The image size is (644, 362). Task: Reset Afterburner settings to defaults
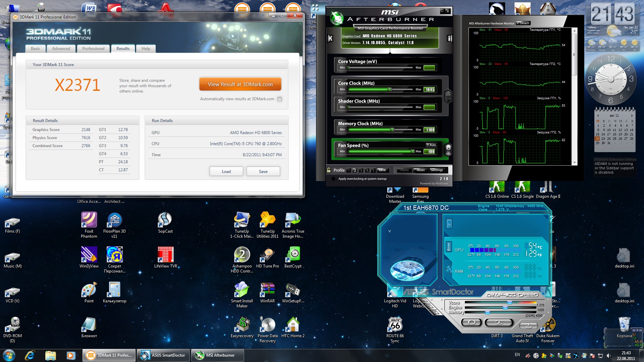[420, 170]
